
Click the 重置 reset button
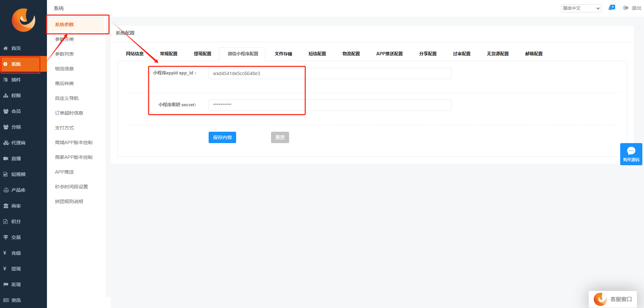[x=280, y=137]
